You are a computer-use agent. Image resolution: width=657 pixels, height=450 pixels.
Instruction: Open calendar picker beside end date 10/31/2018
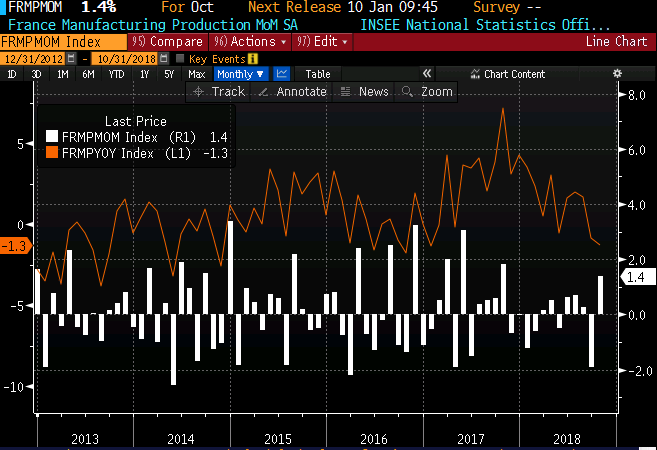point(164,58)
